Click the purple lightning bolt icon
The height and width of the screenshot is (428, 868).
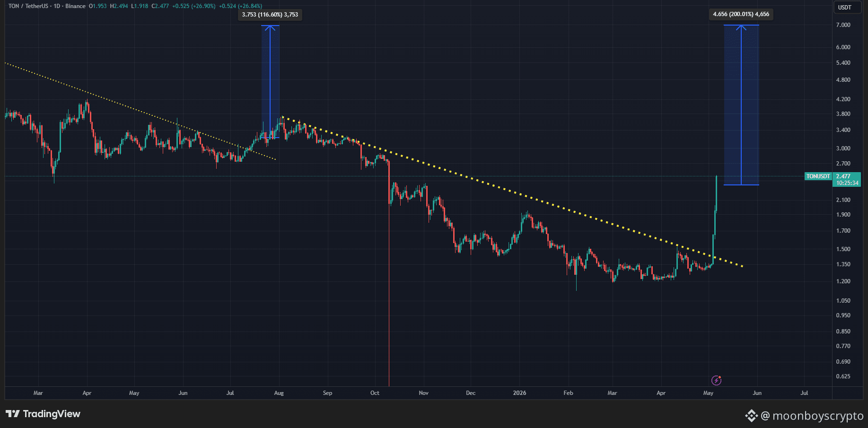pos(716,380)
